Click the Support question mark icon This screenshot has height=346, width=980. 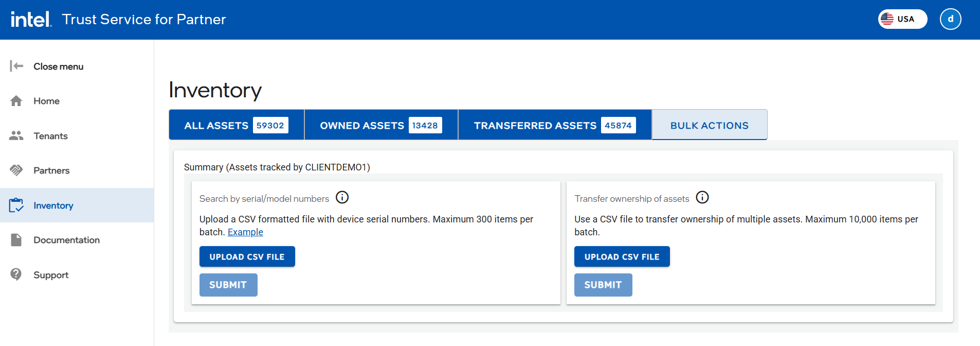point(16,274)
